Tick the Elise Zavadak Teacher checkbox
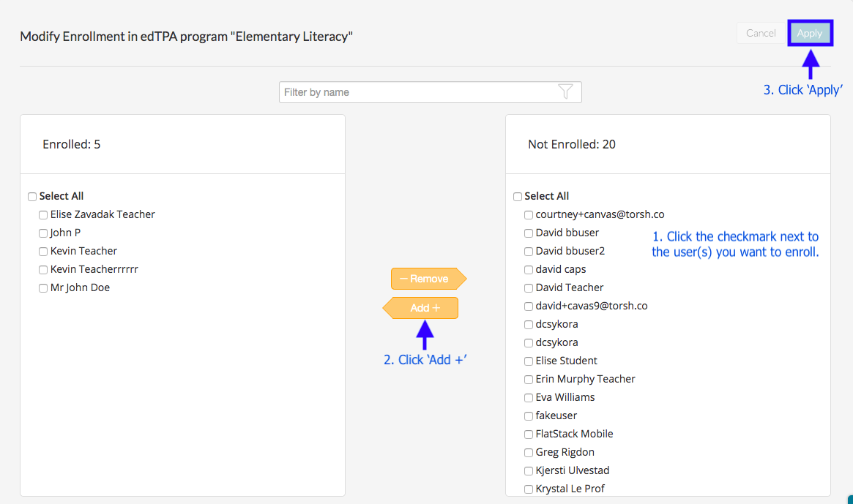This screenshot has width=853, height=504. [x=43, y=215]
